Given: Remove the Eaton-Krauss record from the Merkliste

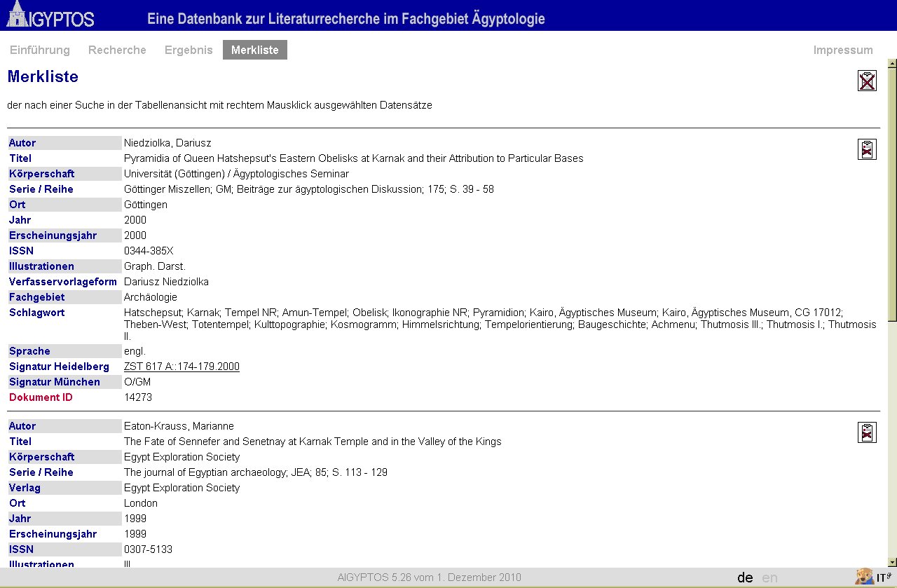Looking at the screenshot, I should [867, 432].
